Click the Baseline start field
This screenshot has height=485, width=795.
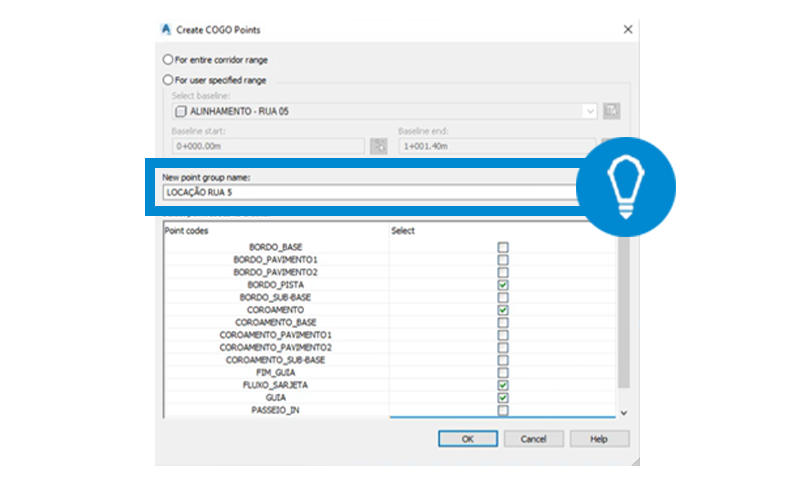(x=268, y=146)
